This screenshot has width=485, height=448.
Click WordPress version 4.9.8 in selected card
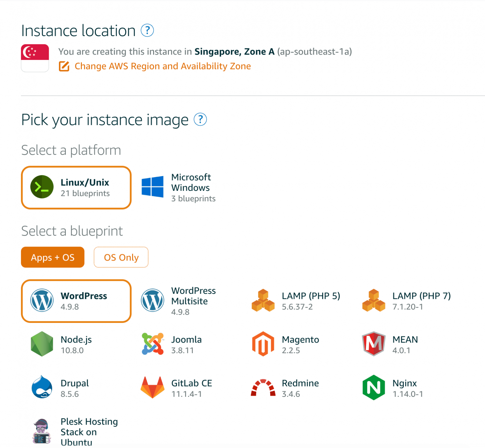(70, 307)
